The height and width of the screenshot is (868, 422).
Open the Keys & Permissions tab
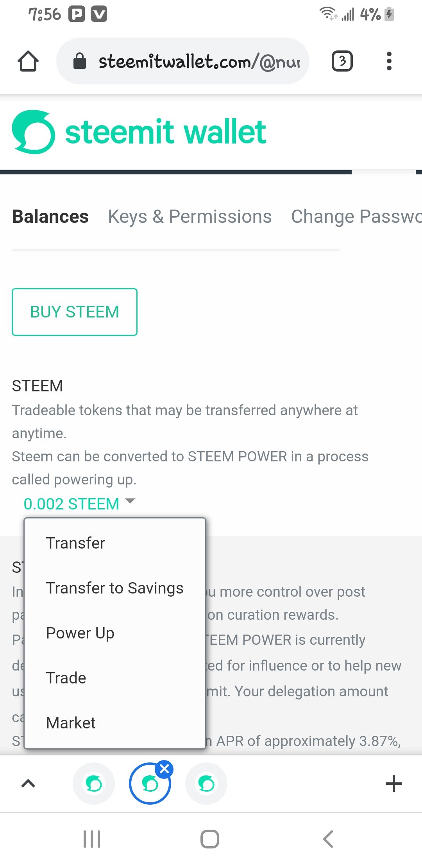(x=190, y=217)
